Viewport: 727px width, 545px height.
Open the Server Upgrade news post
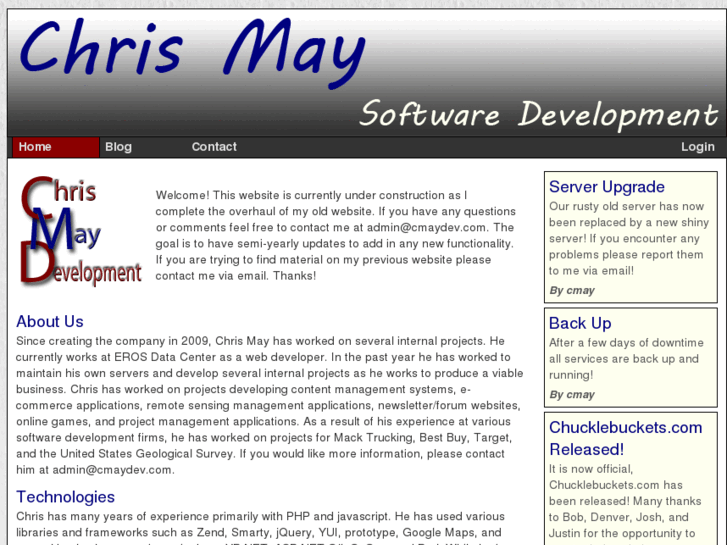[x=606, y=186]
